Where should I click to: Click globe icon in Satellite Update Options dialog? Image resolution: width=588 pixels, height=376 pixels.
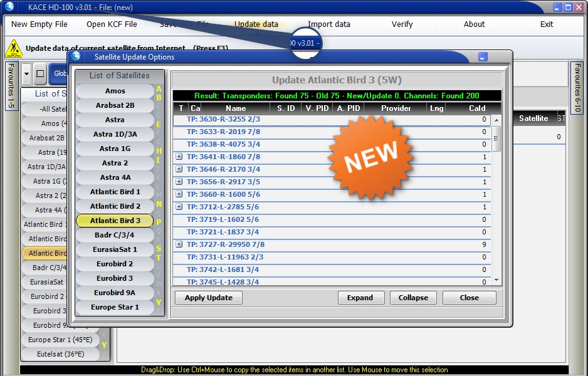coord(76,56)
